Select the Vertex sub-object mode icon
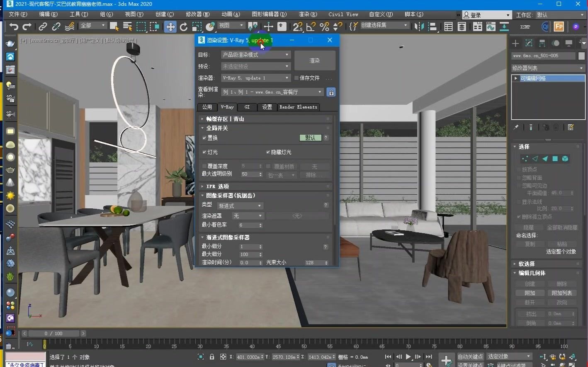Screen dimensions: 588x367 pyautogui.click(x=524, y=158)
